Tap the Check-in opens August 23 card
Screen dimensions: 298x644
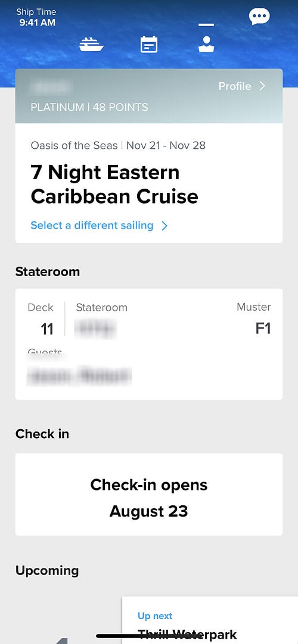[149, 495]
